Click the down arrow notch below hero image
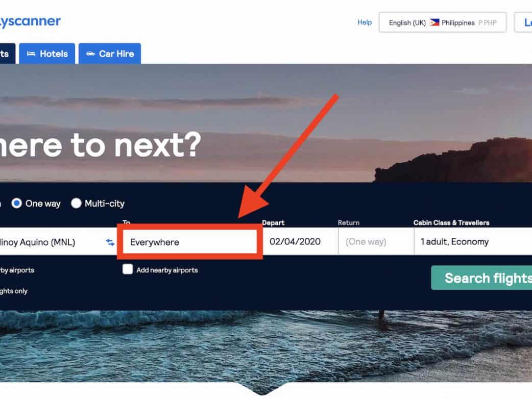The image size is (532, 399). (x=261, y=389)
